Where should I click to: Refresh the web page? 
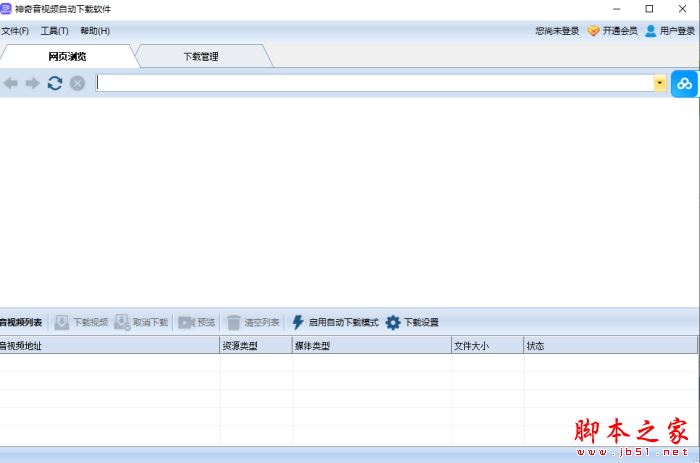coord(55,83)
